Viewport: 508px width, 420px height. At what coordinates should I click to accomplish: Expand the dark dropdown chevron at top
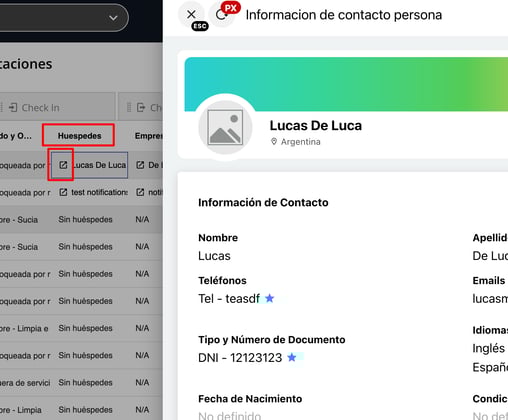113,18
